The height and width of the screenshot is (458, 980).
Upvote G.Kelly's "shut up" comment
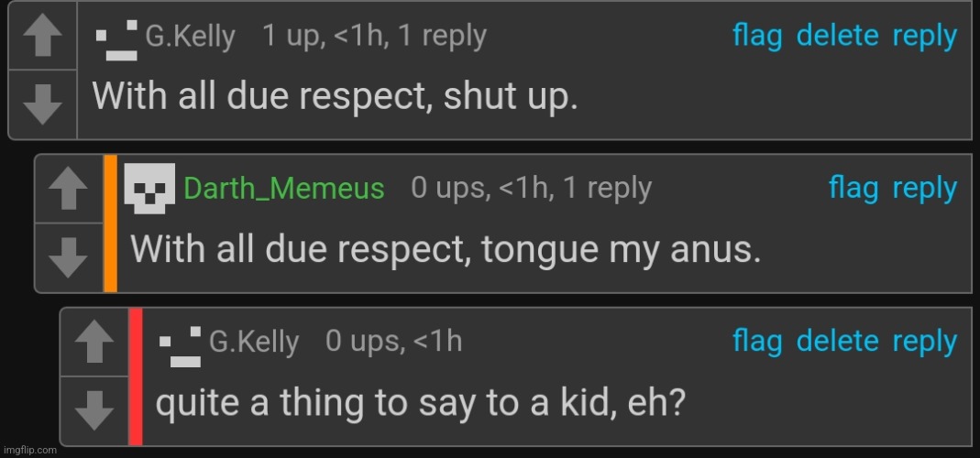point(42,36)
